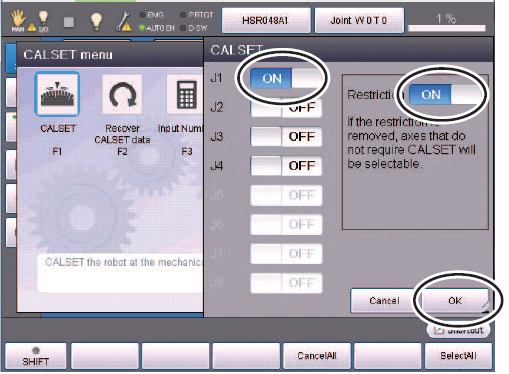Click the large light bulb icon
The image size is (509, 374).
click(96, 22)
